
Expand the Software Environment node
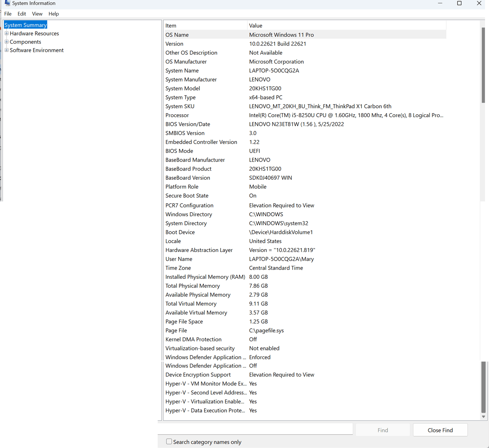(x=7, y=50)
